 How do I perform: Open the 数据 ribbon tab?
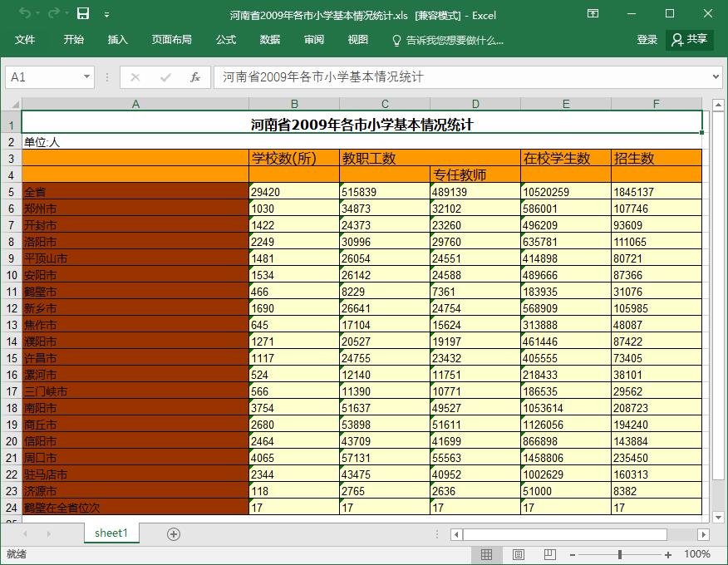tap(270, 40)
